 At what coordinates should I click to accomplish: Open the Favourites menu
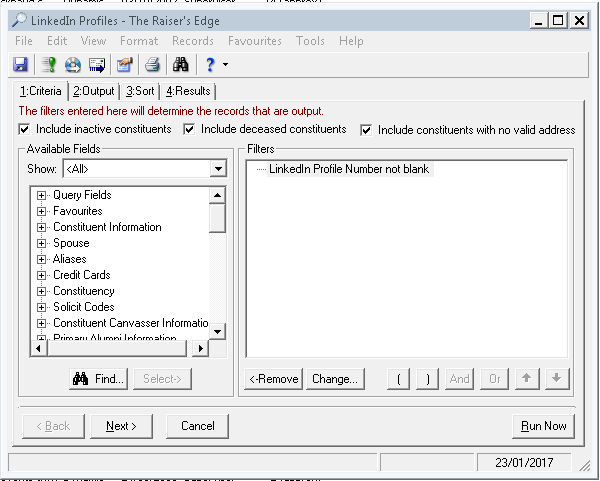point(255,41)
